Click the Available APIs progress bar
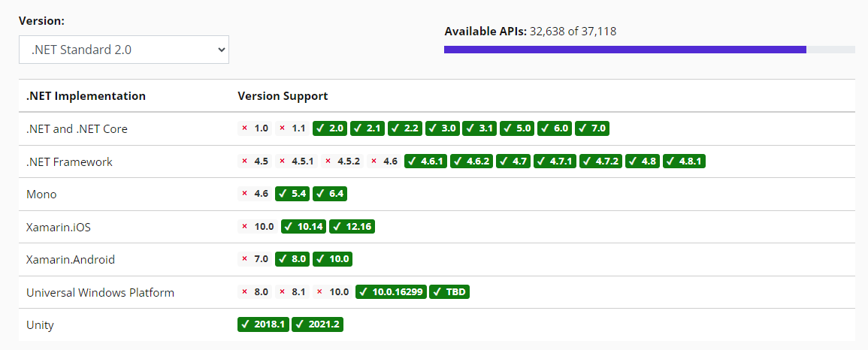868x350 pixels. [x=649, y=50]
